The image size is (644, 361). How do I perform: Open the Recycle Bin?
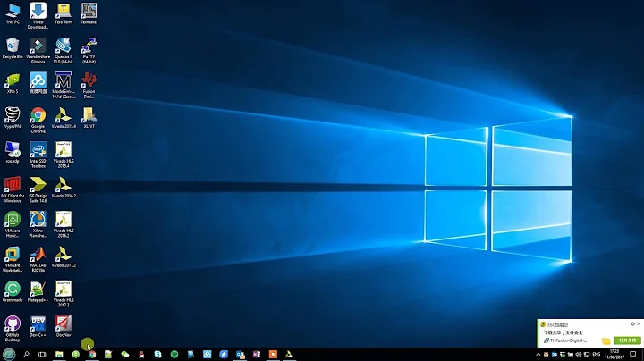click(13, 48)
